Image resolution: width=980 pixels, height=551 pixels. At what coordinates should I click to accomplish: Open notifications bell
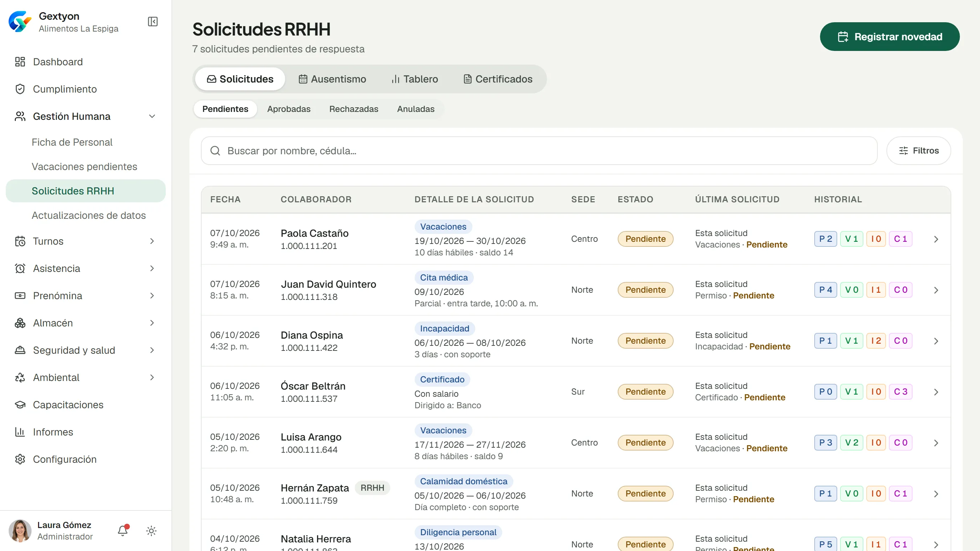tap(123, 531)
